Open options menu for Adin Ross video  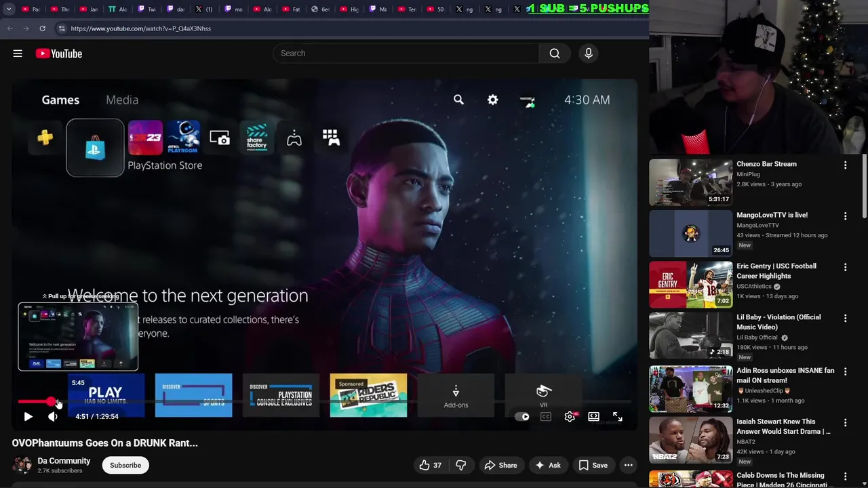[x=845, y=372]
